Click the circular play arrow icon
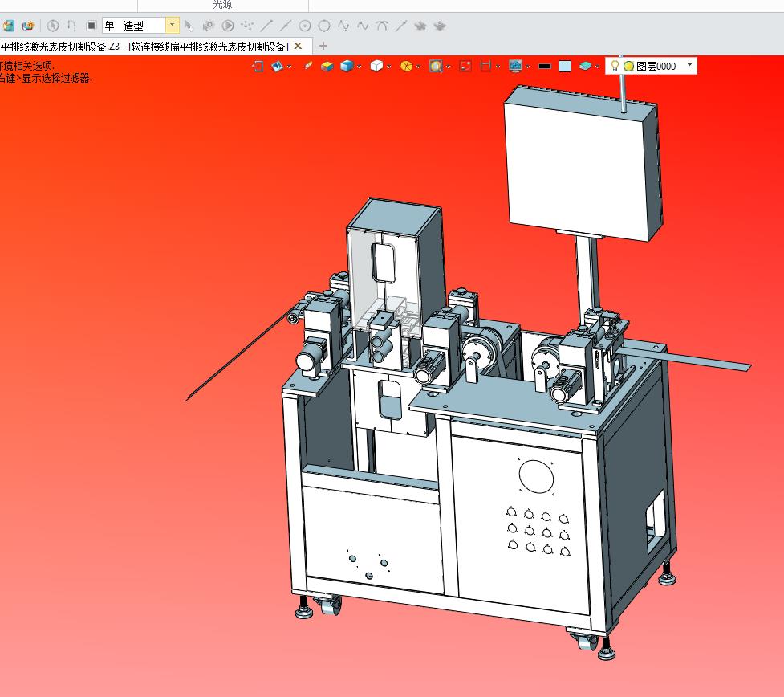Viewport: 784px width, 697px height. [x=228, y=26]
